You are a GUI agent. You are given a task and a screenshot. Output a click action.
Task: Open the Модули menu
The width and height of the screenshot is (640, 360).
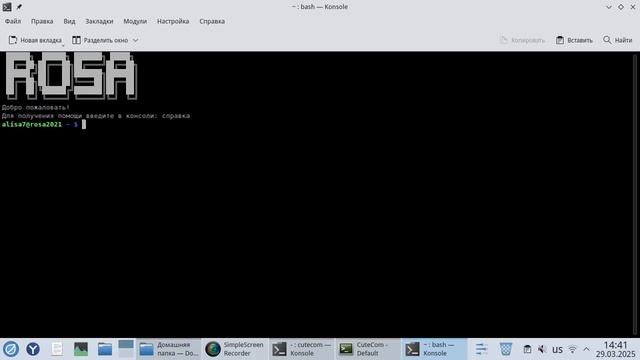pyautogui.click(x=135, y=21)
